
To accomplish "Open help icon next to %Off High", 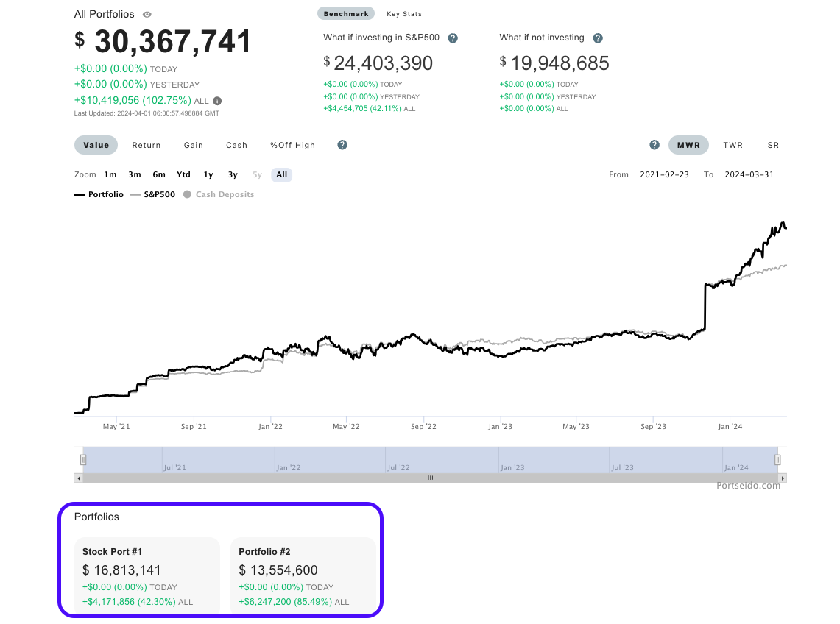I will tap(342, 145).
